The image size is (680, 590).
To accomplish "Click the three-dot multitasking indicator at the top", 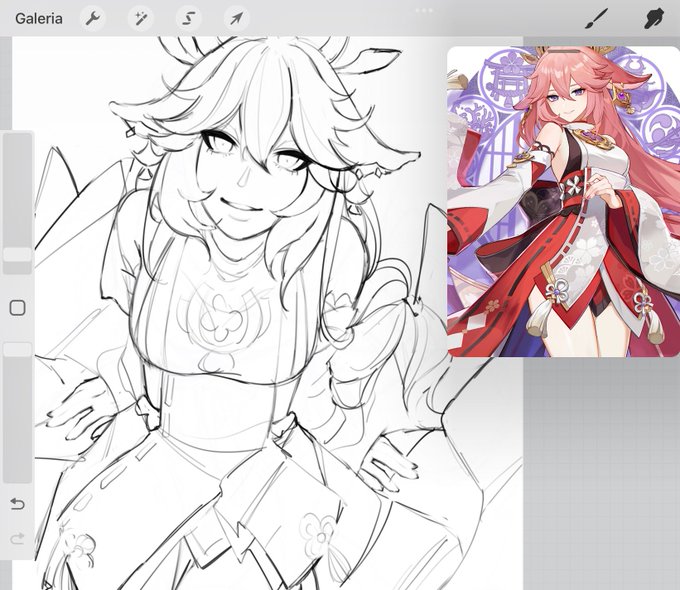I will point(424,10).
